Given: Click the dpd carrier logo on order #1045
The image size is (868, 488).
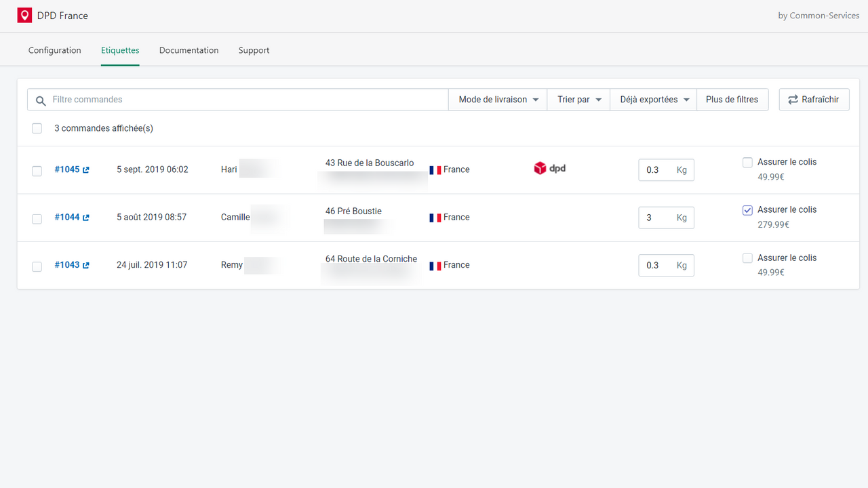Looking at the screenshot, I should tap(549, 167).
